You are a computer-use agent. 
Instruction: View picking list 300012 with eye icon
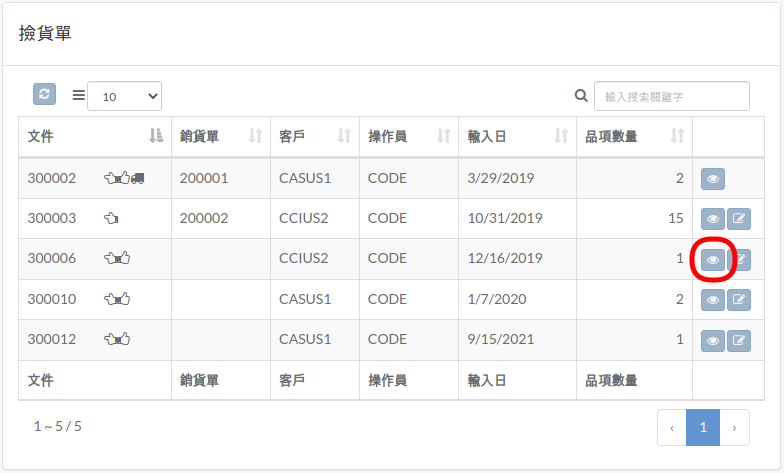[713, 340]
